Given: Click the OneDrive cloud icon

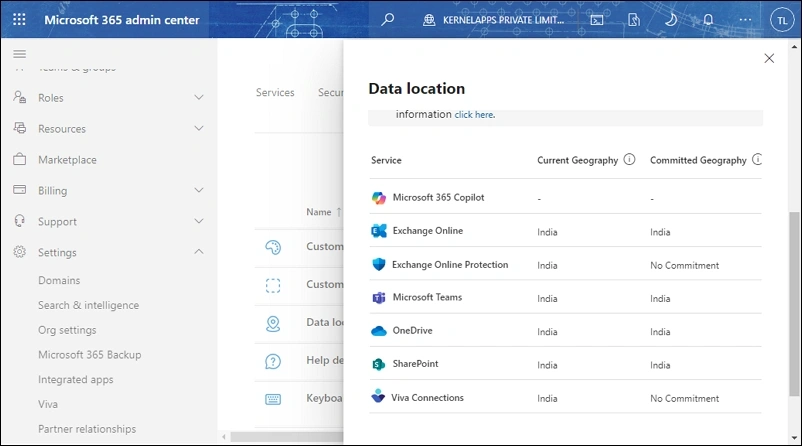Looking at the screenshot, I should coord(378,331).
